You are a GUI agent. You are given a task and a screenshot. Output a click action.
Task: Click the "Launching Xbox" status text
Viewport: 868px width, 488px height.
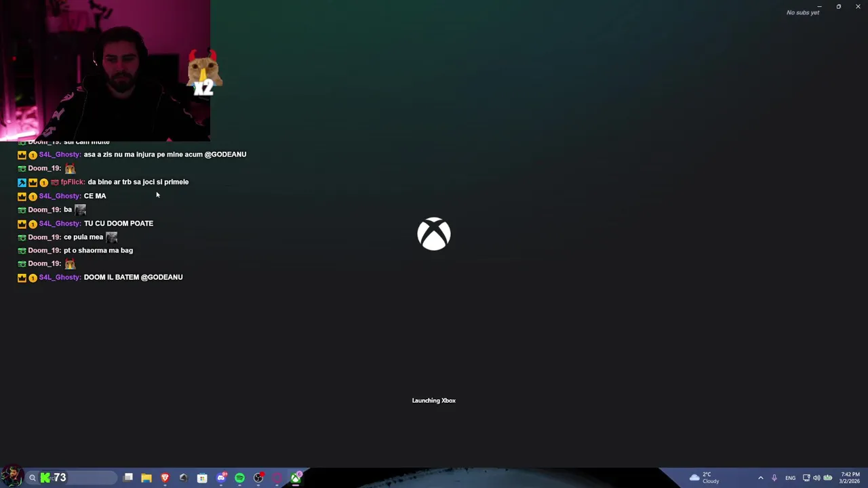(x=434, y=401)
